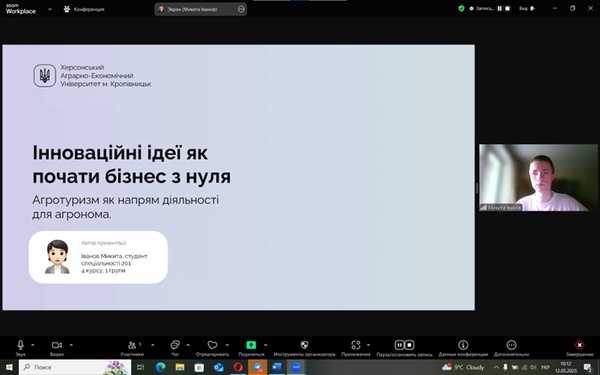
Task: Switch to Word on the taskbar
Action: pyautogui.click(x=277, y=367)
